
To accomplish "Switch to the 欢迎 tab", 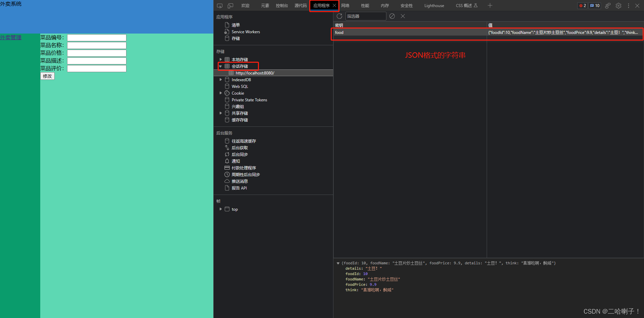I will (245, 5).
